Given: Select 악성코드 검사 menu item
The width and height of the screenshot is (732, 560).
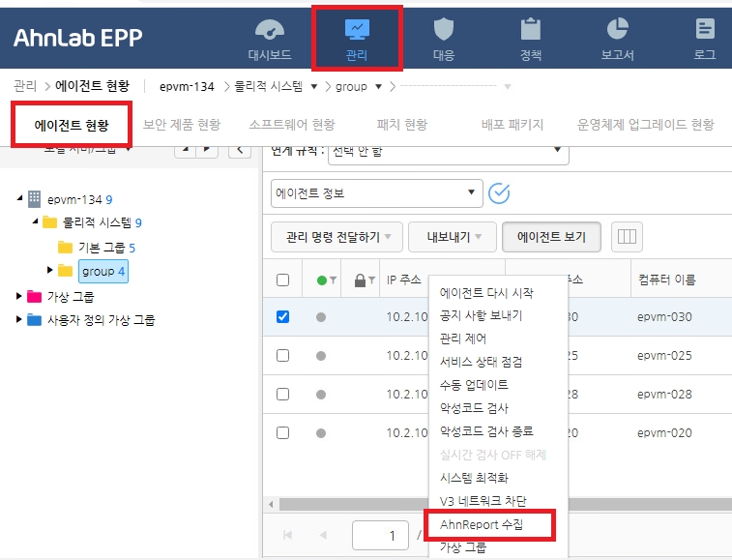Looking at the screenshot, I should coord(474,408).
